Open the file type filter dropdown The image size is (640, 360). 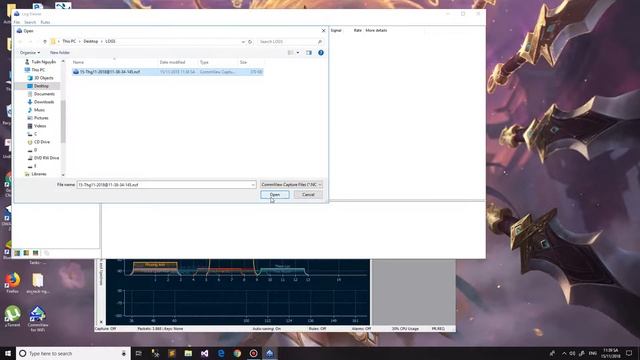click(291, 184)
